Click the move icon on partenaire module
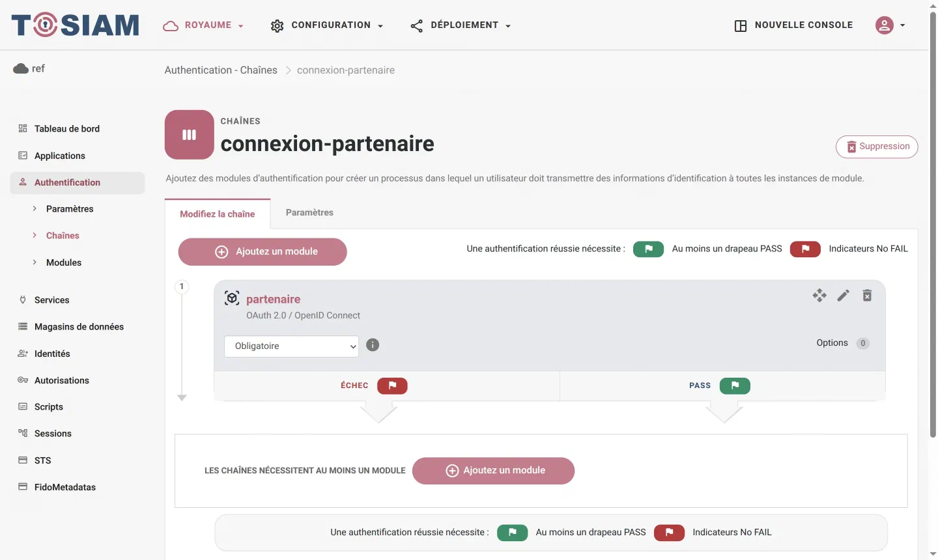The width and height of the screenshot is (938, 560). point(819,296)
